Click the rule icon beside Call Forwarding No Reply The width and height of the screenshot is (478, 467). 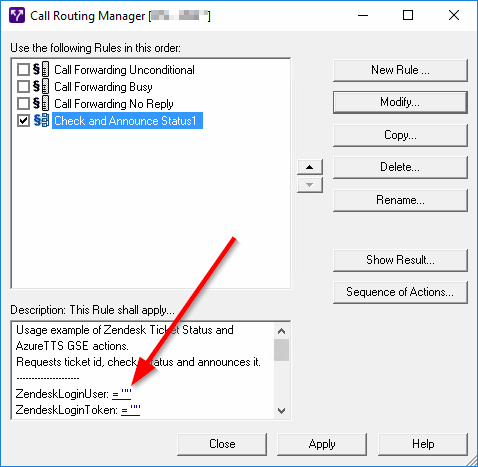pyautogui.click(x=41, y=104)
